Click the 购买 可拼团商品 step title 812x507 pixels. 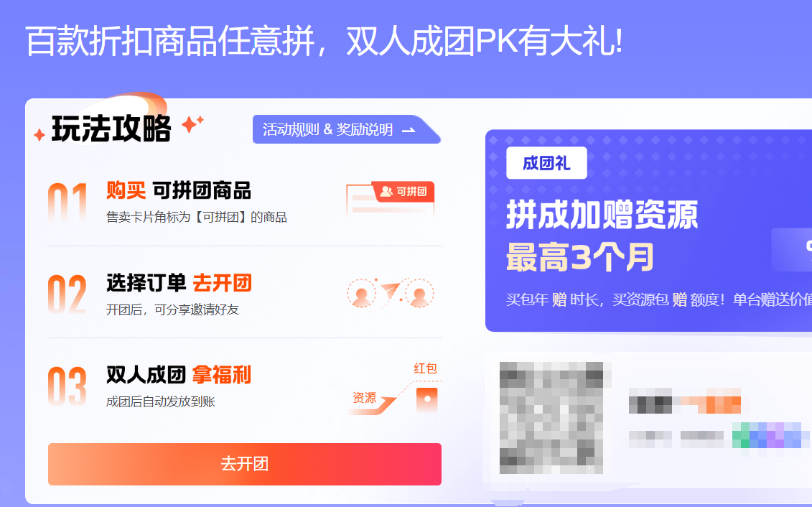tap(179, 190)
